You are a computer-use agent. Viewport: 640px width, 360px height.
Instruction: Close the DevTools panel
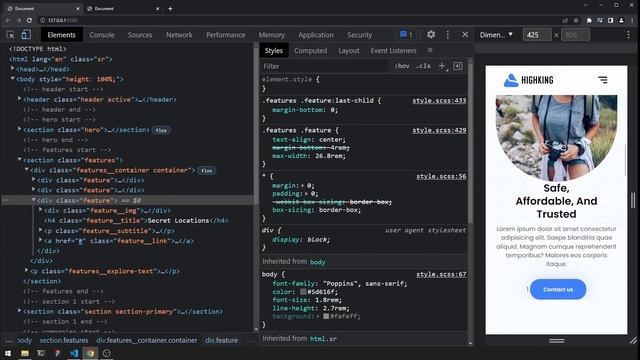click(465, 35)
